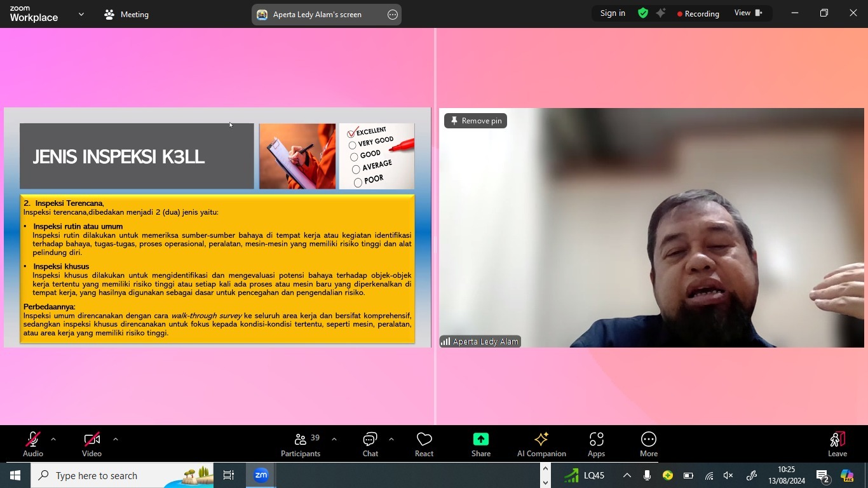Open the View layout menu
Image resolution: width=868 pixels, height=488 pixels.
[x=748, y=13]
